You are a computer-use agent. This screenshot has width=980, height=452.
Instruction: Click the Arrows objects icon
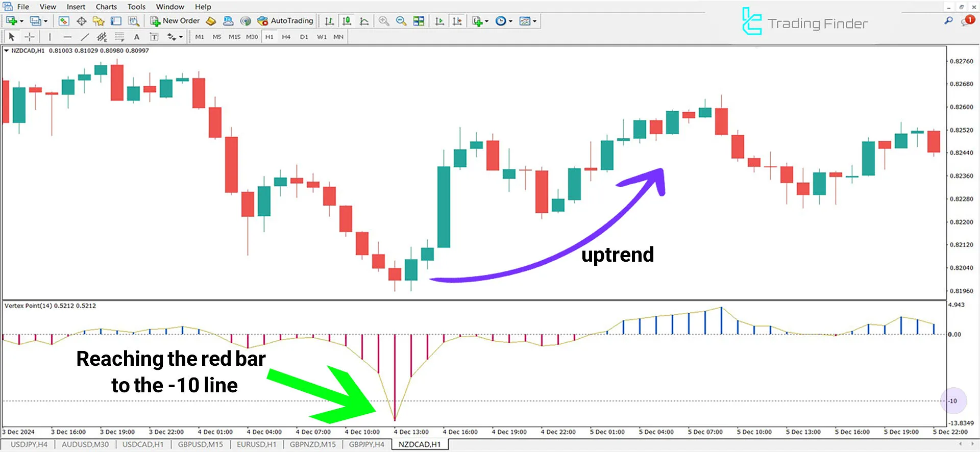pyautogui.click(x=171, y=37)
